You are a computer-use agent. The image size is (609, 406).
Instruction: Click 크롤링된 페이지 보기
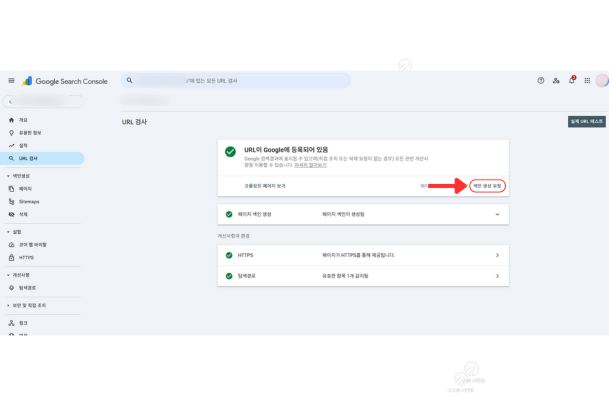[264, 186]
